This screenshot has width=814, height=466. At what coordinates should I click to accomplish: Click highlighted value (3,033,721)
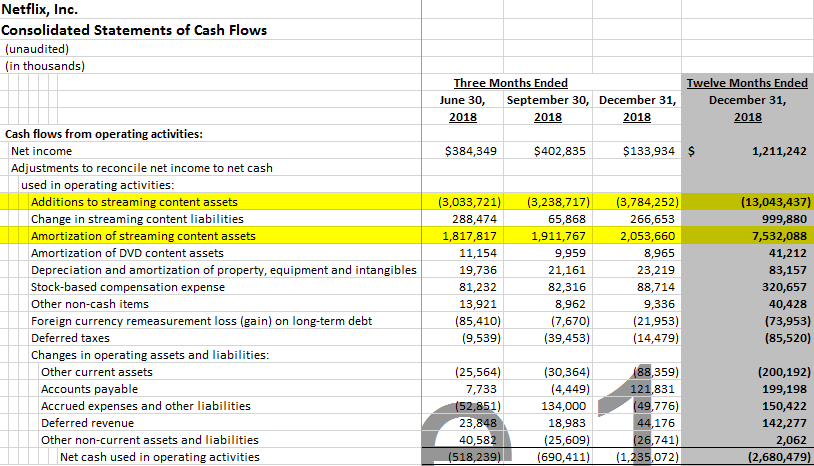click(470, 202)
